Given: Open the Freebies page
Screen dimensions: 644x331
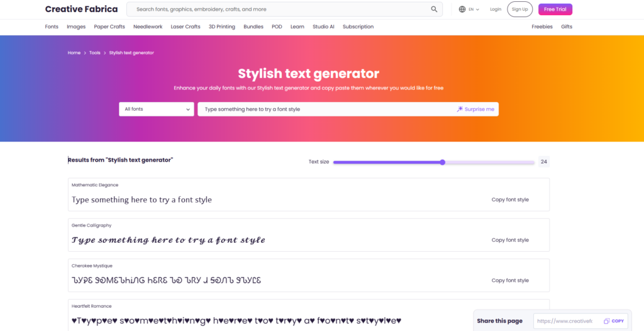Looking at the screenshot, I should pos(542,26).
